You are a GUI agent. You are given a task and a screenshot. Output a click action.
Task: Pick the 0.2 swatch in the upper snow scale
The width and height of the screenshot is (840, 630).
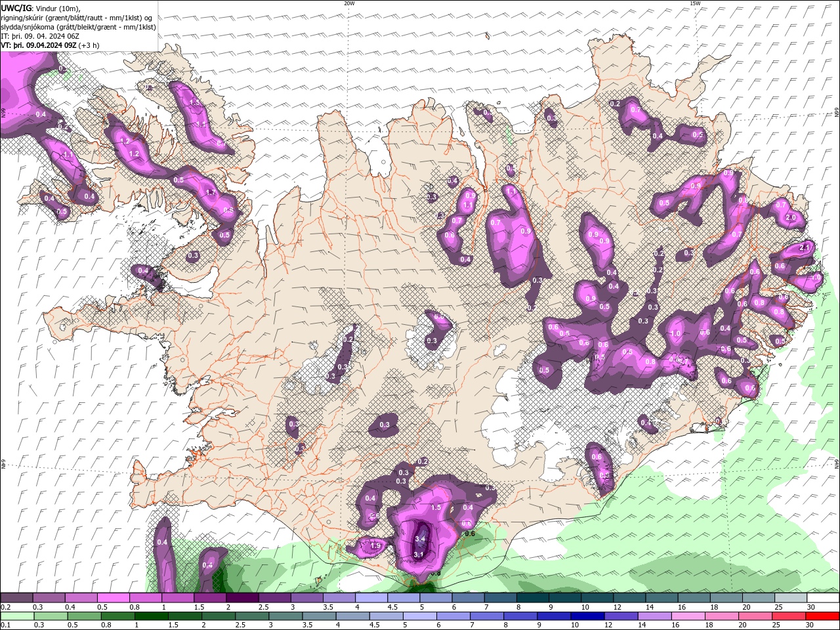[x=16, y=597]
